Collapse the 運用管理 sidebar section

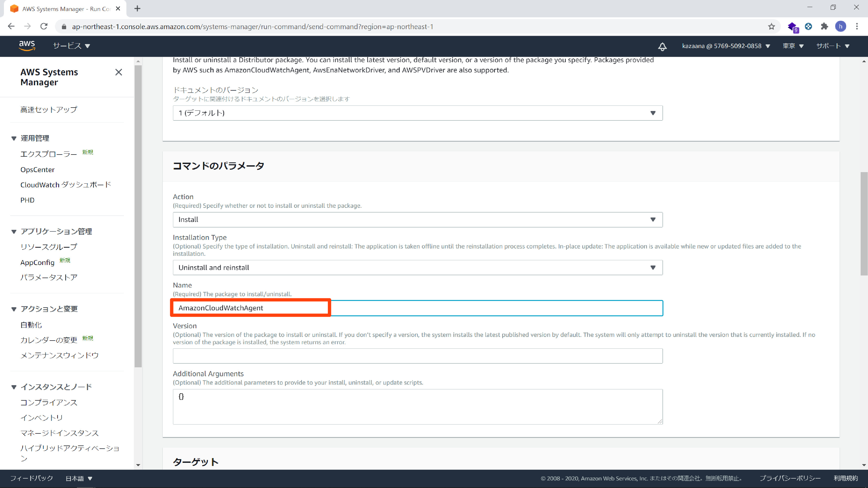14,138
